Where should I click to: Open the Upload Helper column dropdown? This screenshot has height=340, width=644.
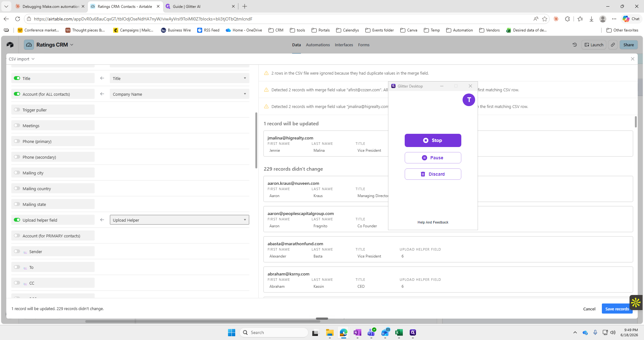pos(179,220)
